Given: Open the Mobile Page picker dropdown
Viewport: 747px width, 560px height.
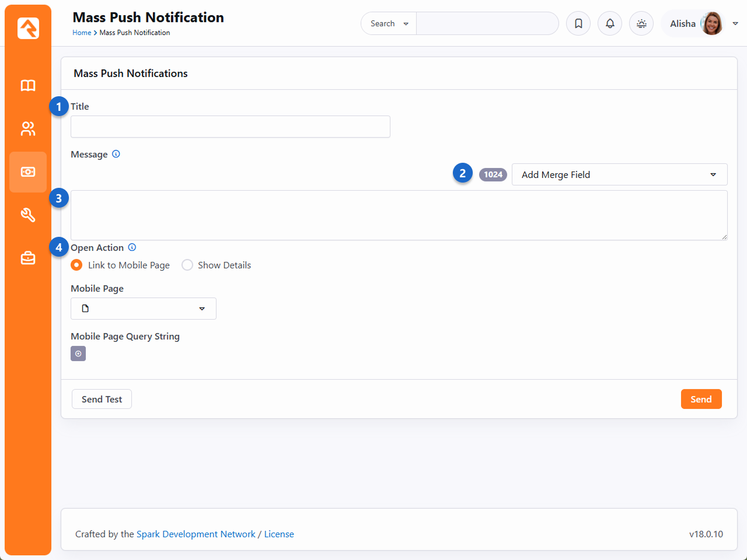Looking at the screenshot, I should (x=143, y=309).
